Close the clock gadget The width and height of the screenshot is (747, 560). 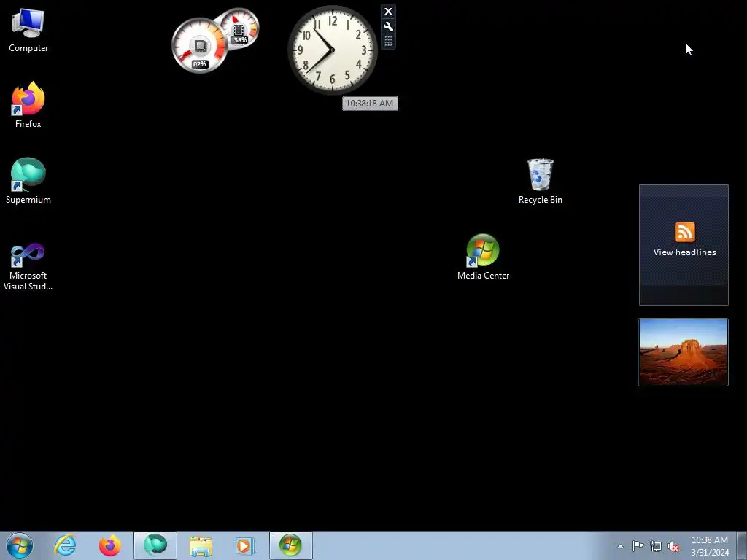pyautogui.click(x=388, y=12)
